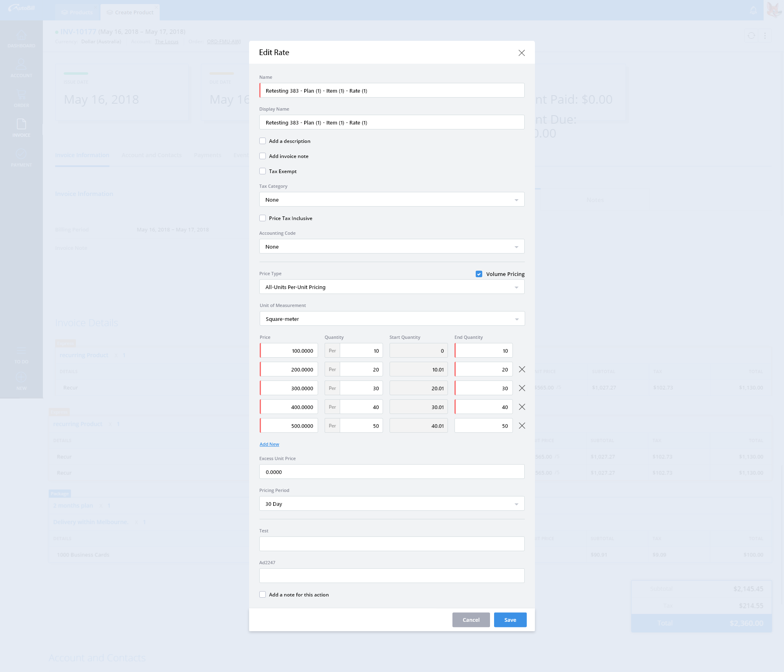Uncheck the Volume Pricing checkbox
This screenshot has height=672, width=784.
[479, 274]
